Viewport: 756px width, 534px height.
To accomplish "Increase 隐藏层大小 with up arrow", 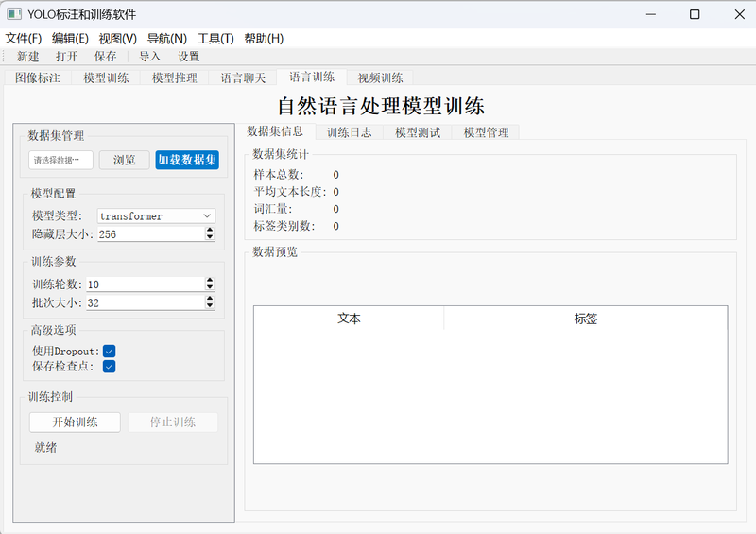I will pyautogui.click(x=210, y=230).
